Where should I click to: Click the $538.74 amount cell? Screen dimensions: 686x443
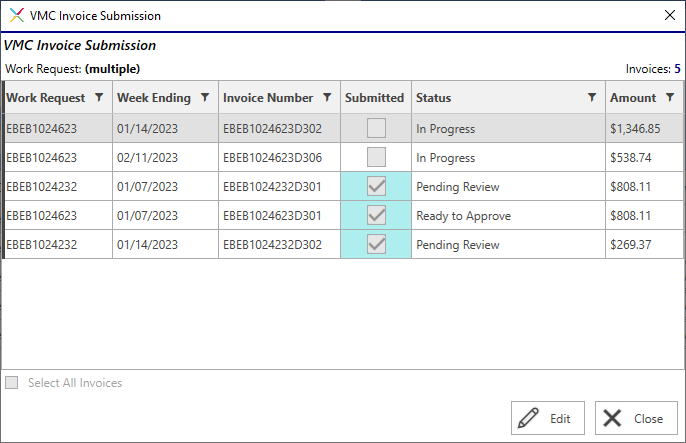[x=644, y=157]
